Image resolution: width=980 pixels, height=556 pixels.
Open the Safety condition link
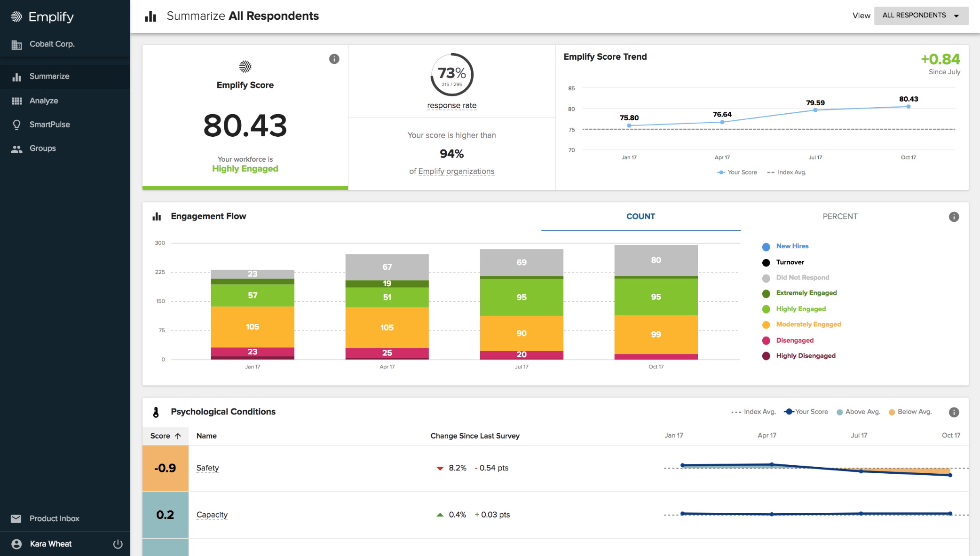tap(207, 468)
